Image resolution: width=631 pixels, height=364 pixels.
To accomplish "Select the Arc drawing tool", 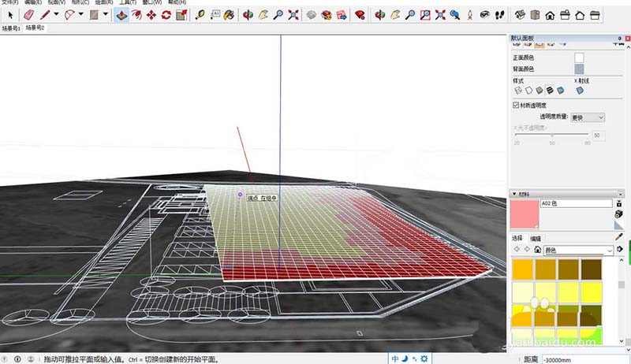I will (x=69, y=15).
